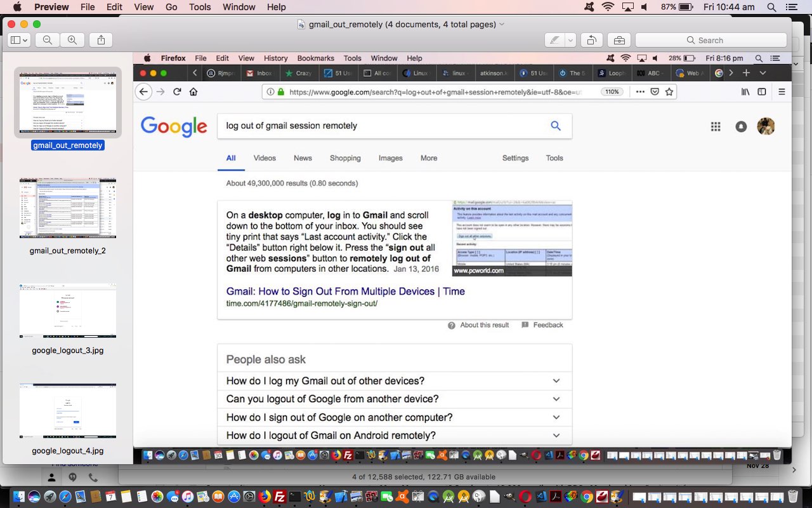Launch Terminal from the Dock

pos(295,497)
